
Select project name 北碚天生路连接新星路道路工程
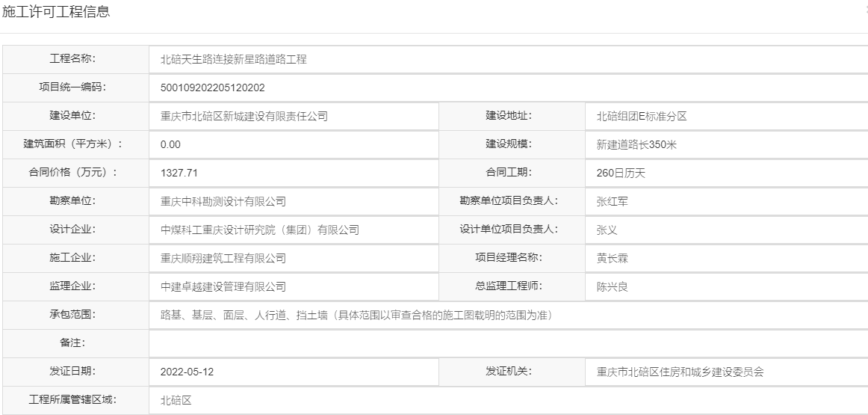(234, 59)
